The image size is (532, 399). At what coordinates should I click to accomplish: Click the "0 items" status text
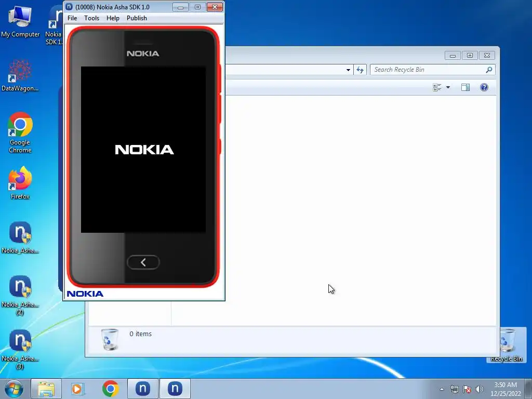pyautogui.click(x=140, y=334)
